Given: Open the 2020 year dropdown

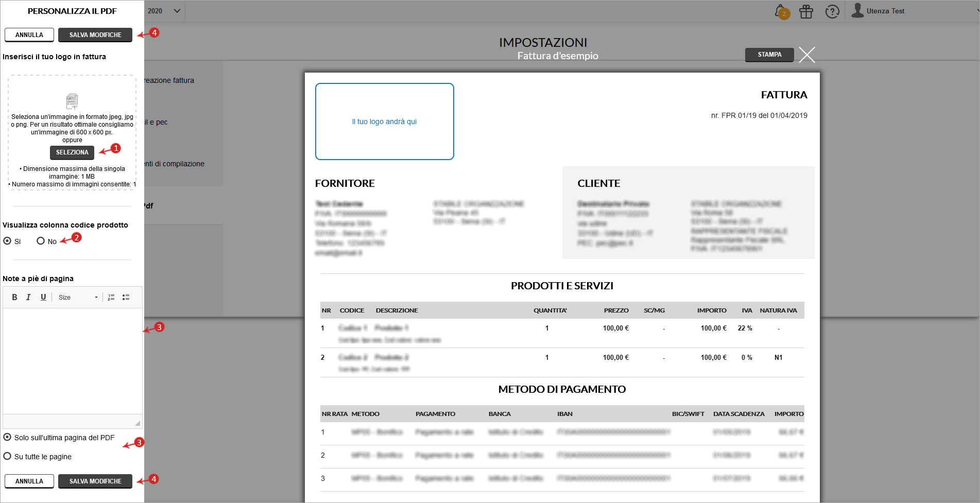Looking at the screenshot, I should (x=164, y=11).
